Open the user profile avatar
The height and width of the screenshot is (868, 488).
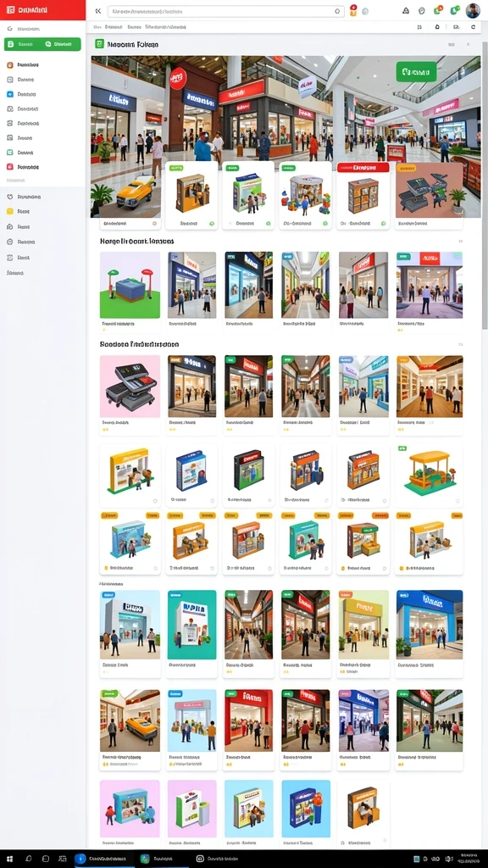pyautogui.click(x=473, y=10)
